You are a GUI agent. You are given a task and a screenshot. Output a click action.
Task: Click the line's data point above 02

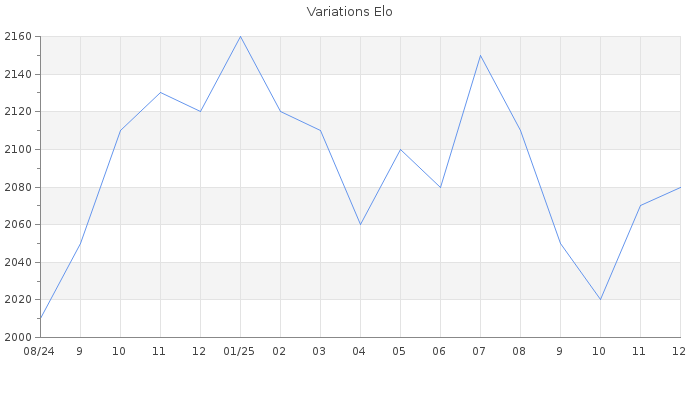[280, 111]
